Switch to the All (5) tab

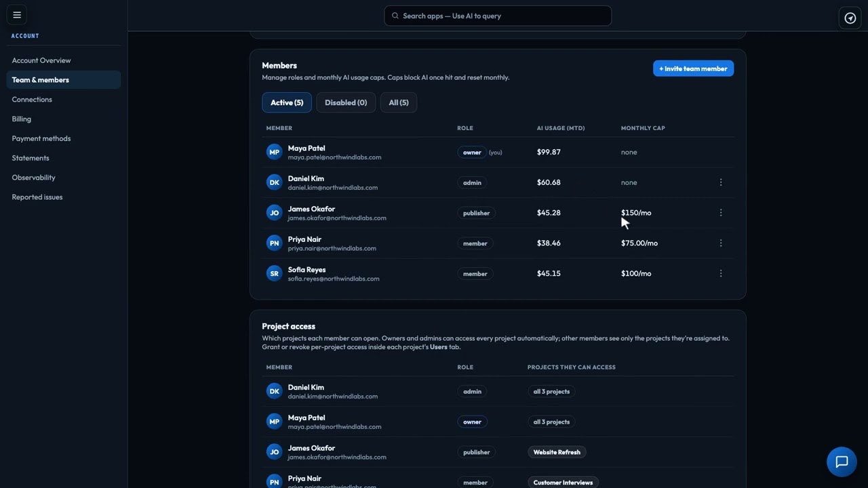click(399, 102)
